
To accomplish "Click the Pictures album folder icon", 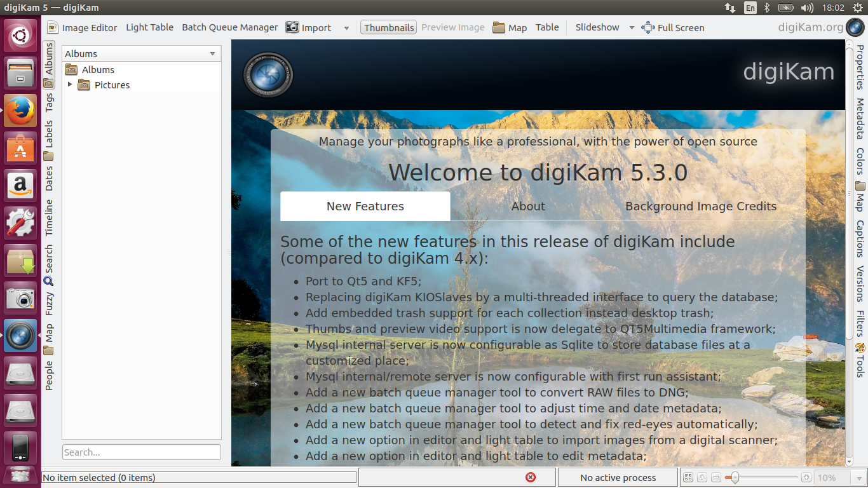I will (x=84, y=85).
